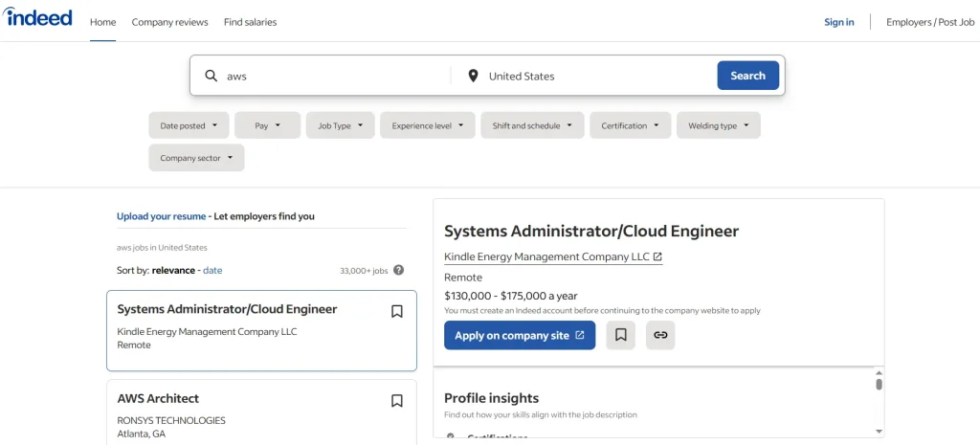Click the Profile insights heading
The height and width of the screenshot is (445, 980).
coord(491,397)
